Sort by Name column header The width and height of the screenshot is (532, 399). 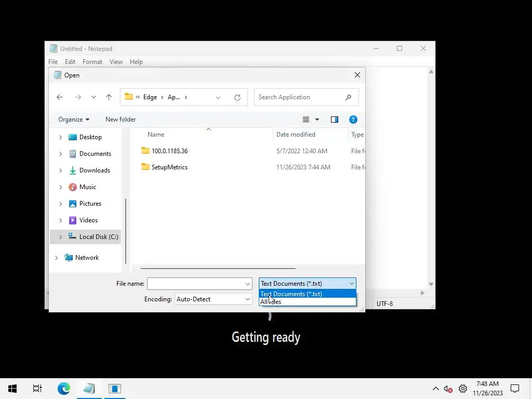pos(156,135)
